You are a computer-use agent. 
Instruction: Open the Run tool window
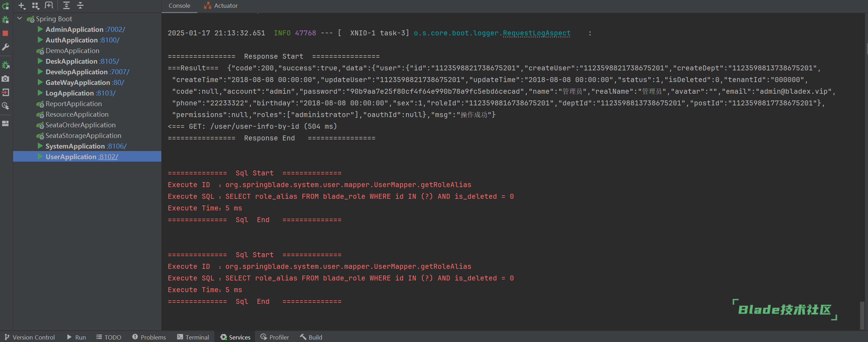pos(76,337)
